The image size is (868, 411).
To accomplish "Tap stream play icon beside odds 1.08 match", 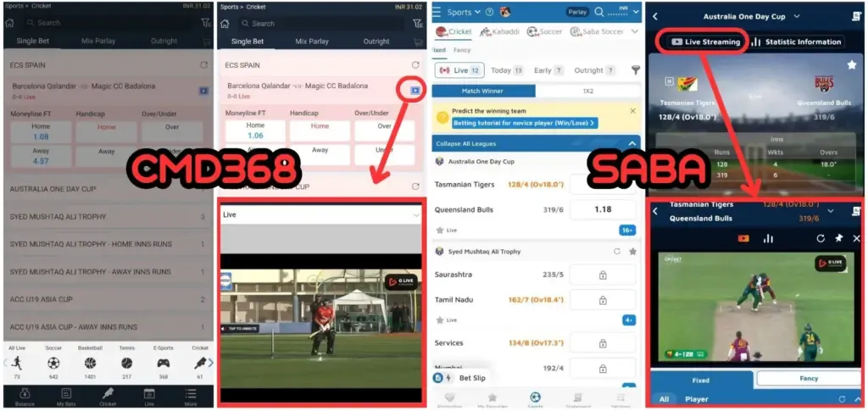I will (203, 91).
